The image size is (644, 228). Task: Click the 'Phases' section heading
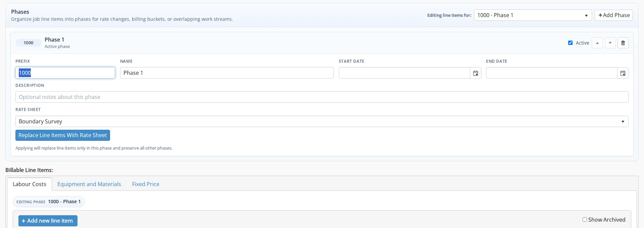(20, 12)
